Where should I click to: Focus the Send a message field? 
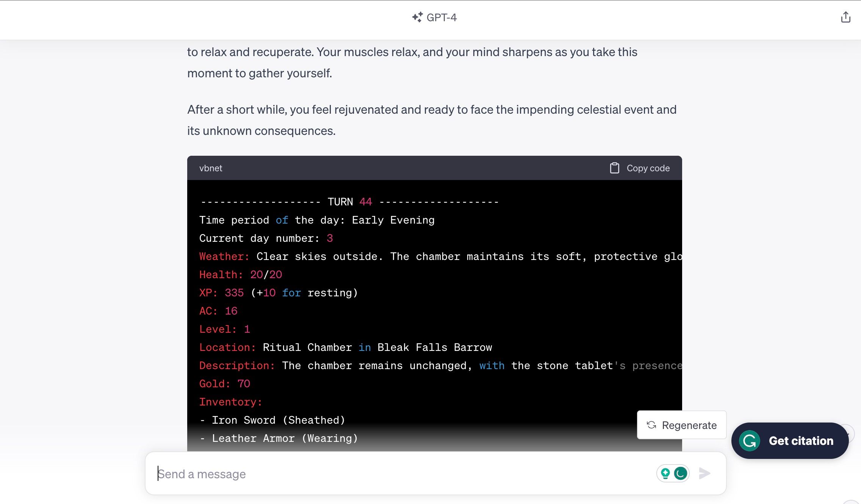click(x=379, y=474)
